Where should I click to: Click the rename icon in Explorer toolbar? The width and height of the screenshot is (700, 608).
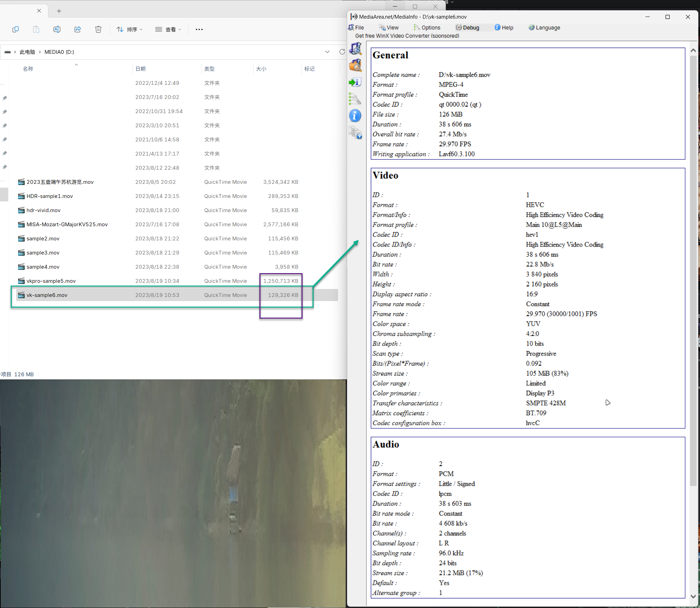[x=57, y=29]
